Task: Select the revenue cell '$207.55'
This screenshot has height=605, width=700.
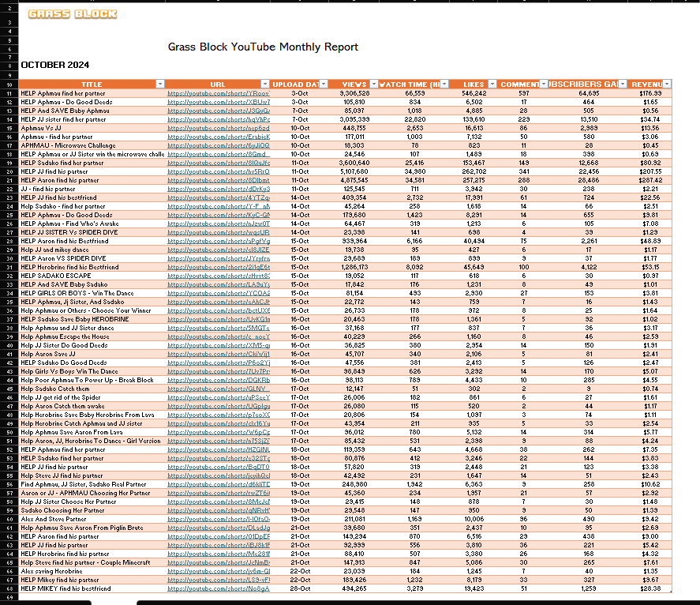Action: [x=650, y=171]
